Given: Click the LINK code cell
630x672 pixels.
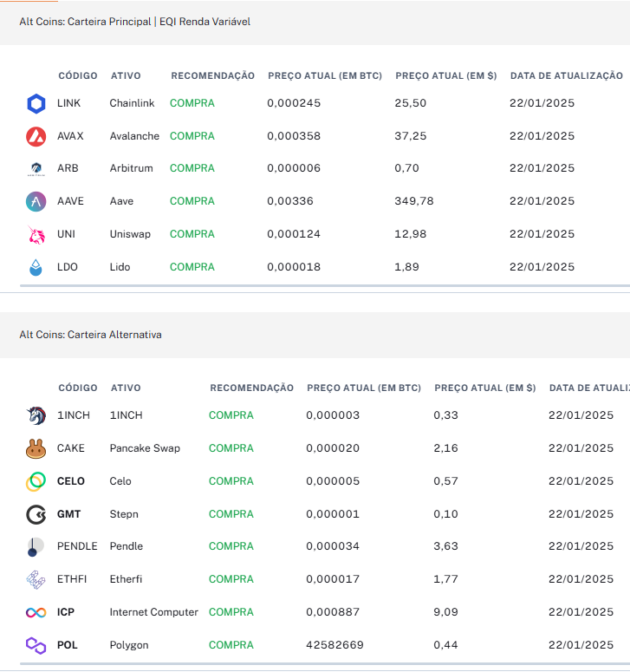Looking at the screenshot, I should click(69, 103).
